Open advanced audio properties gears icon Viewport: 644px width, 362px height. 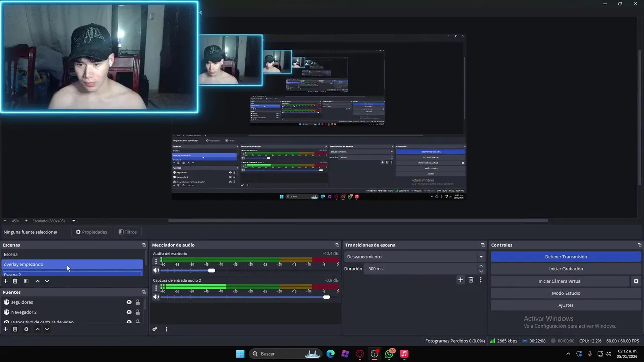click(x=155, y=329)
